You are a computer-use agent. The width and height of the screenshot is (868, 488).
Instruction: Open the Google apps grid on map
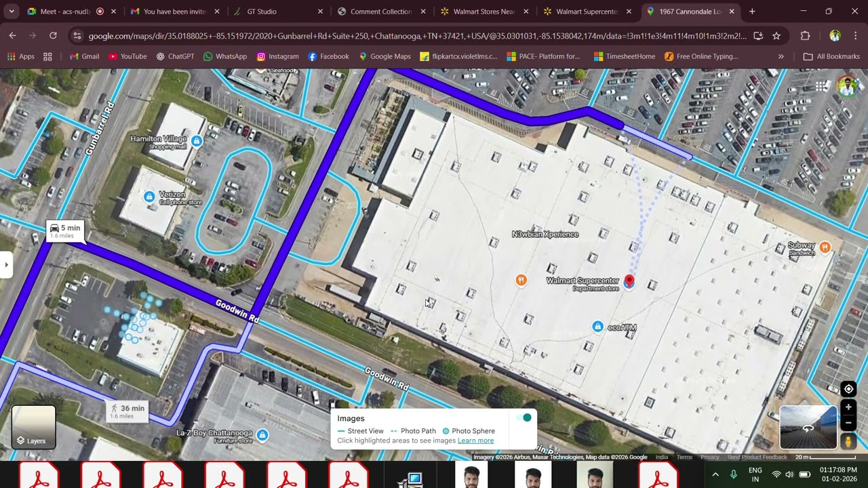[x=822, y=86]
